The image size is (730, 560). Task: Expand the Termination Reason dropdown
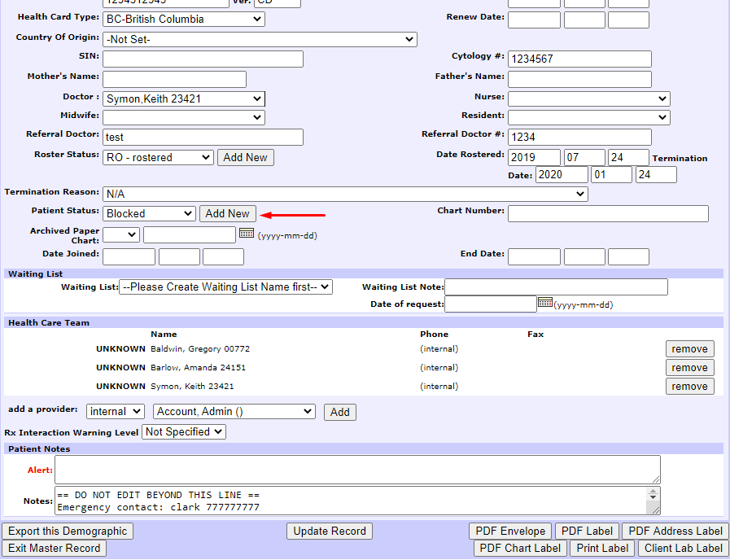pyautogui.click(x=344, y=195)
